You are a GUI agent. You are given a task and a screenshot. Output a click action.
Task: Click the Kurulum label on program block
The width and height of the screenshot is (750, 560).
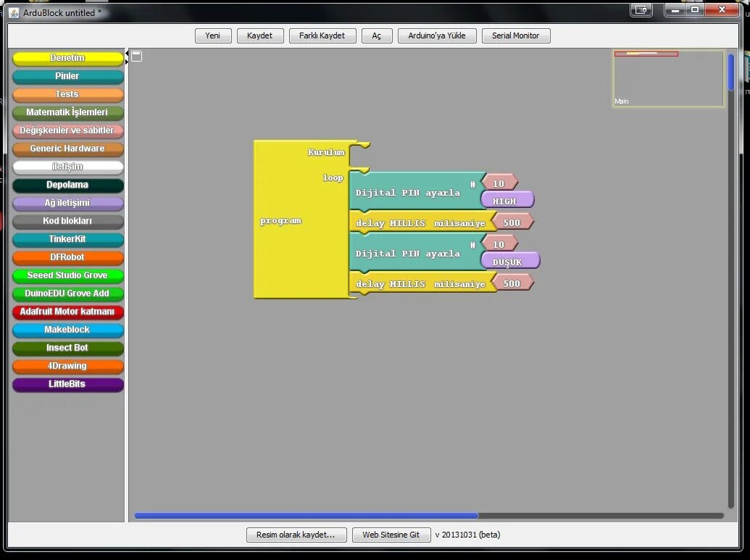click(x=326, y=153)
